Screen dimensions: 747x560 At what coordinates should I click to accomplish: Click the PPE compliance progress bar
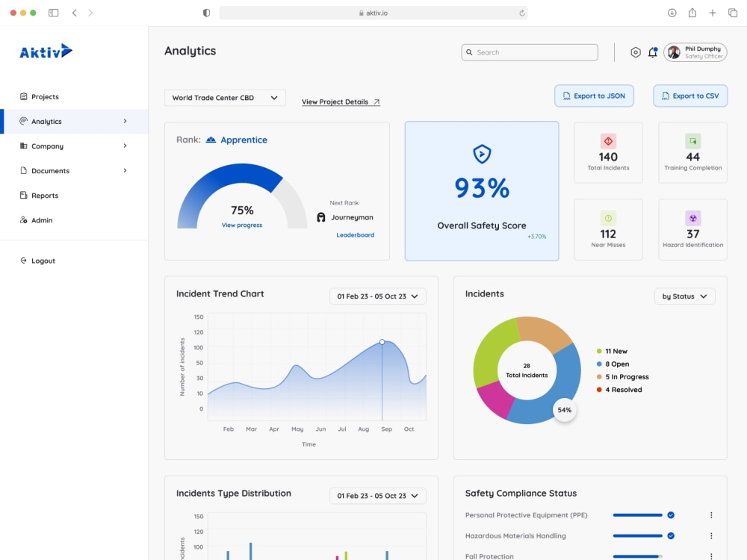tap(637, 514)
